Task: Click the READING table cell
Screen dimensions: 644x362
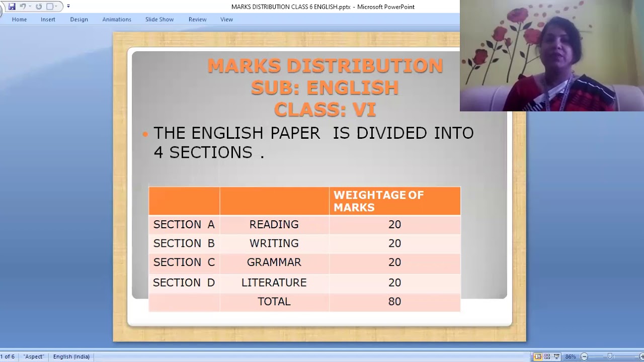Action: point(274,225)
